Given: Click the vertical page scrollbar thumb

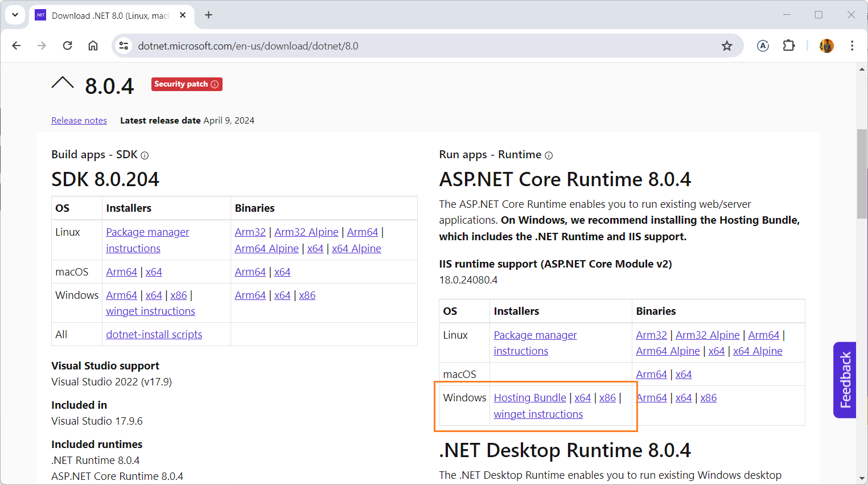Looking at the screenshot, I should click(x=862, y=174).
